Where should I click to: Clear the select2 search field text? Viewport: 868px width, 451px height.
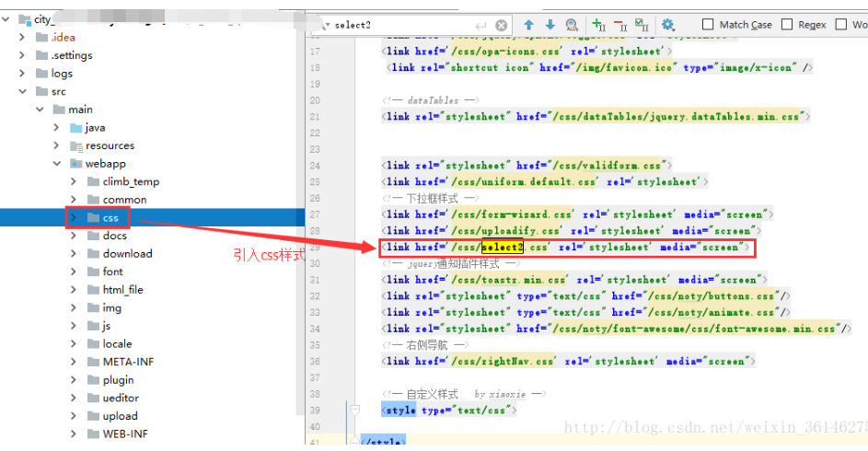(x=502, y=26)
